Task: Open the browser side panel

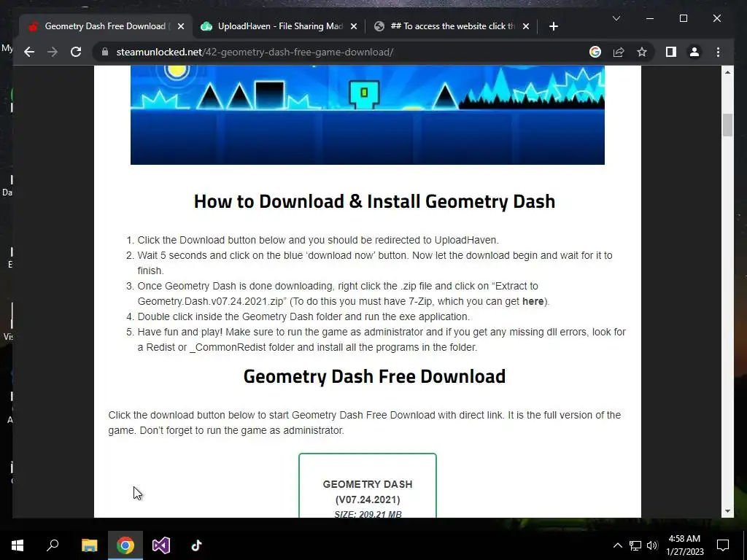Action: (x=671, y=52)
